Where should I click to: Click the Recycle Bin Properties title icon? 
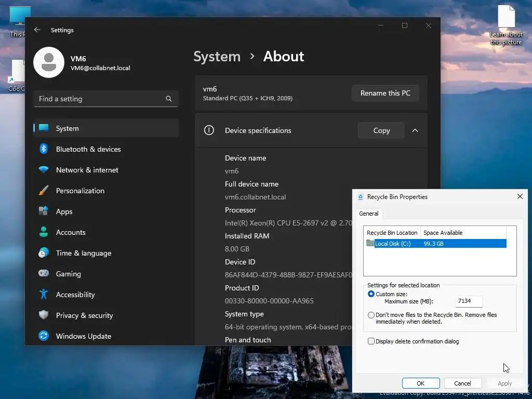tap(361, 197)
